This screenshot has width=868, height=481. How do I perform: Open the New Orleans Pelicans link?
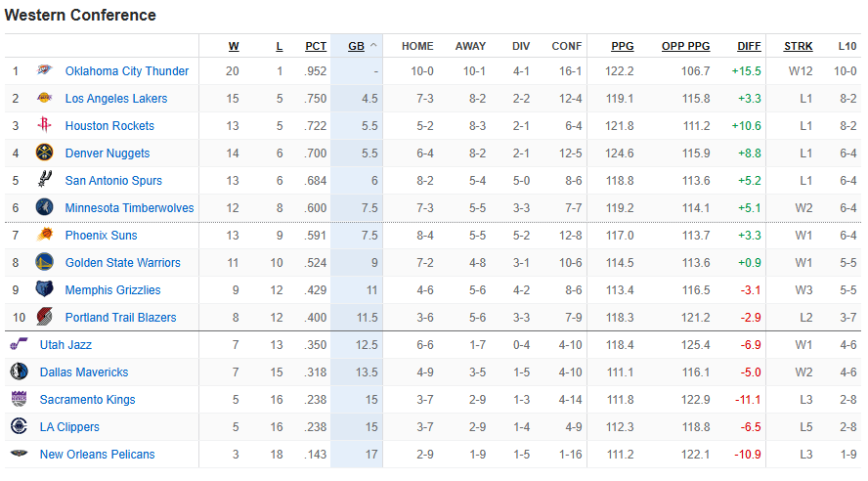coord(97,455)
